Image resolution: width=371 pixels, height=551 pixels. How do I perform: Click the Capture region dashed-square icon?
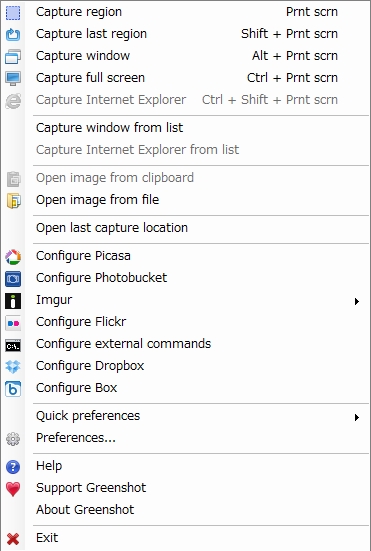click(x=13, y=13)
